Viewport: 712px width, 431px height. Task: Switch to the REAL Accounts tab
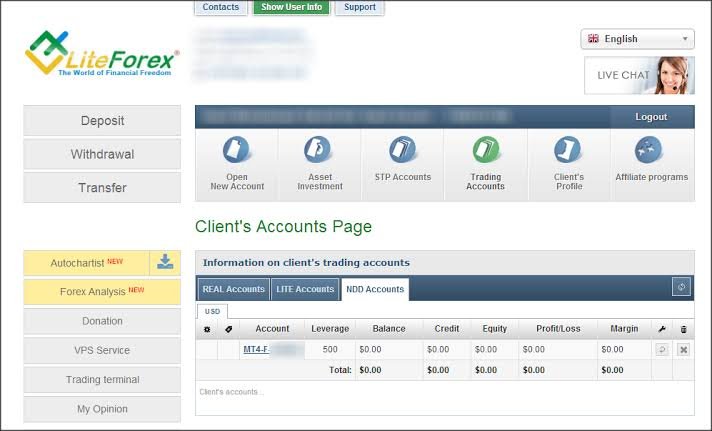[x=233, y=289]
